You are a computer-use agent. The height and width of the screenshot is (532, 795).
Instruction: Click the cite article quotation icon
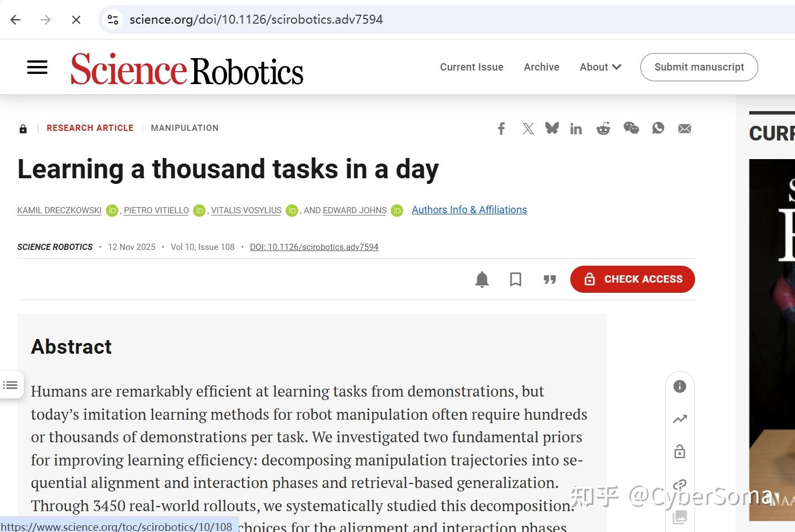click(x=549, y=279)
